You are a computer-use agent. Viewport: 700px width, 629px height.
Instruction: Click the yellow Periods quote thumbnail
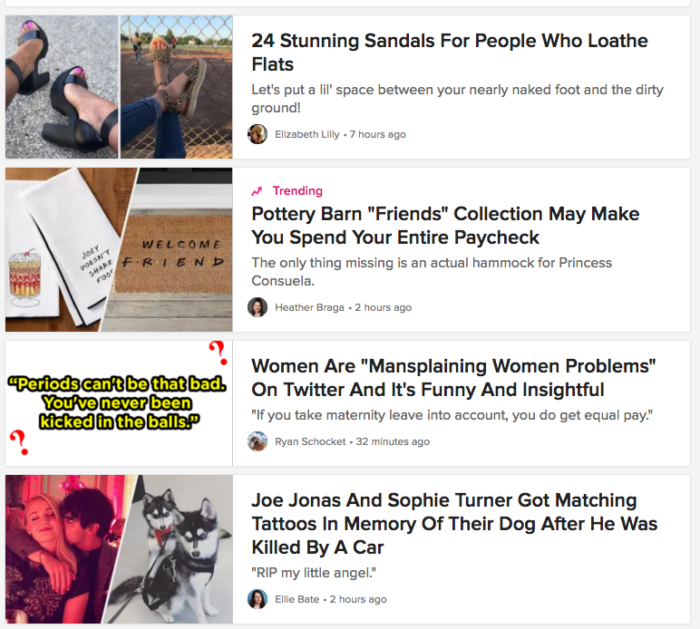pos(118,403)
